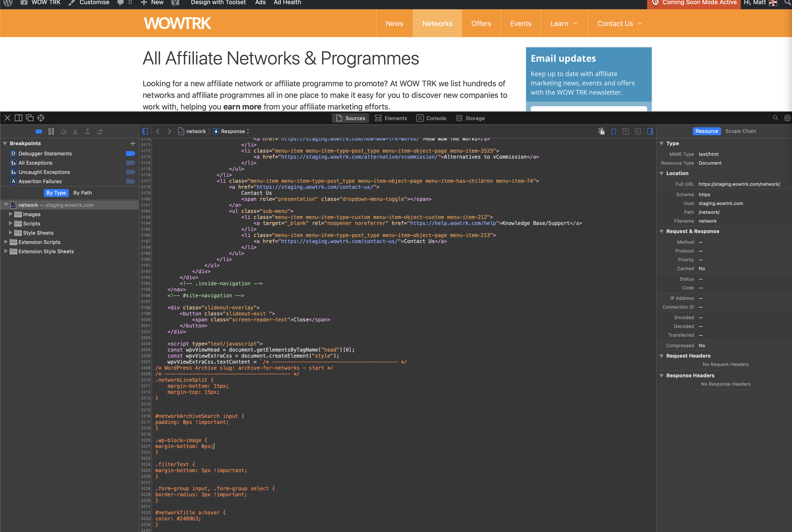Detach inspector into separate window
The image size is (792, 532).
point(30,118)
